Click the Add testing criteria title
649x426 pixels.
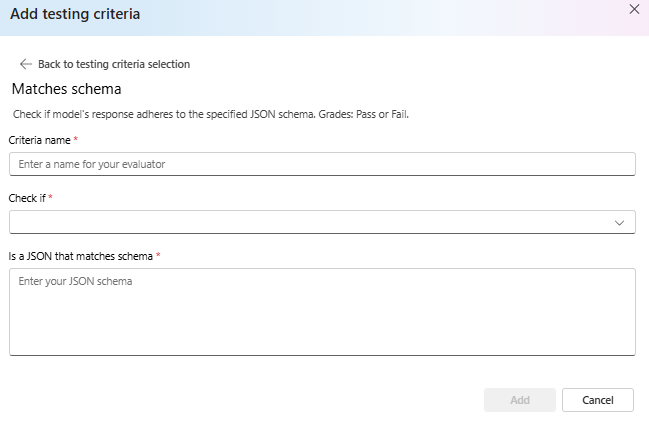[x=75, y=14]
